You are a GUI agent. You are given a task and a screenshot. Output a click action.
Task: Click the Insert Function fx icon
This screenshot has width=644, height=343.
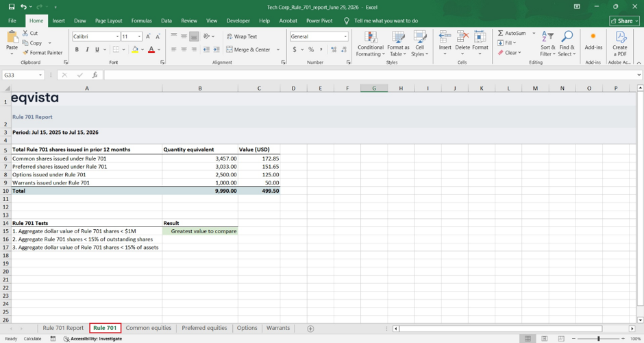pos(95,75)
